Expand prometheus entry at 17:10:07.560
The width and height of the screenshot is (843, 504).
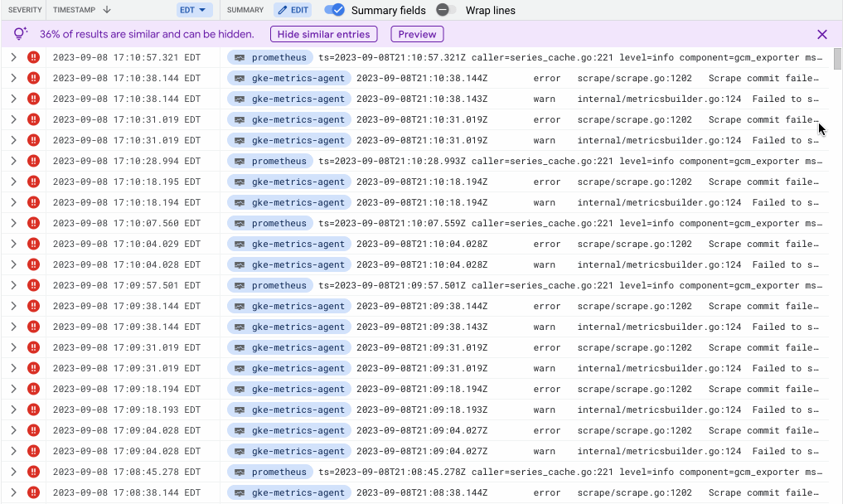point(14,223)
